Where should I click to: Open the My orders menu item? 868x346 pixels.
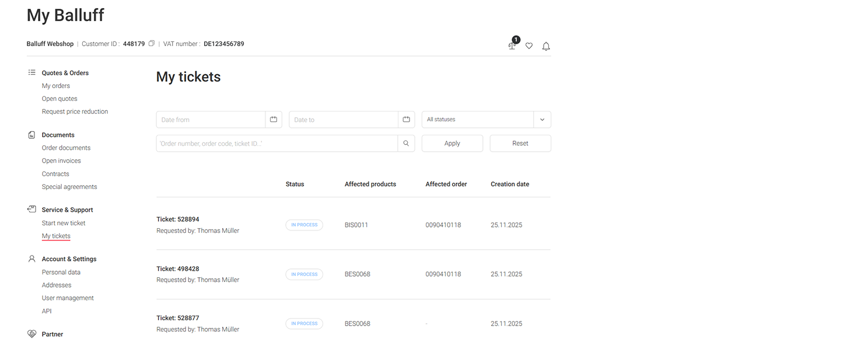(56, 86)
